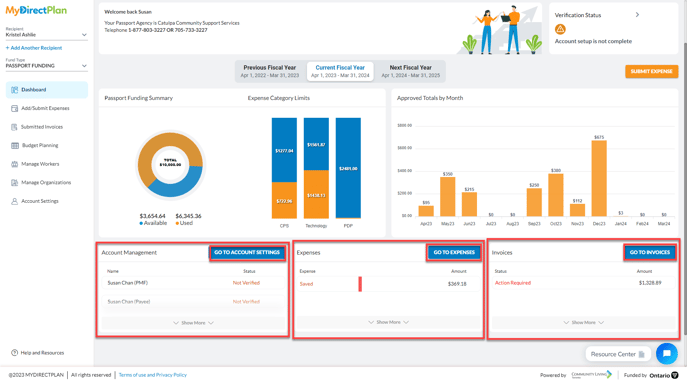
Task: Switch to Previous Fiscal Year tab
Action: pos(269,71)
